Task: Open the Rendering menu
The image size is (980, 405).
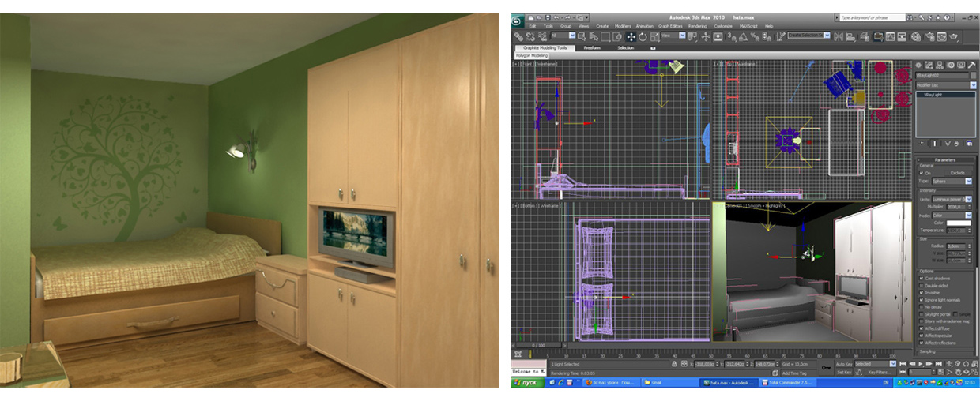Action: tap(697, 26)
